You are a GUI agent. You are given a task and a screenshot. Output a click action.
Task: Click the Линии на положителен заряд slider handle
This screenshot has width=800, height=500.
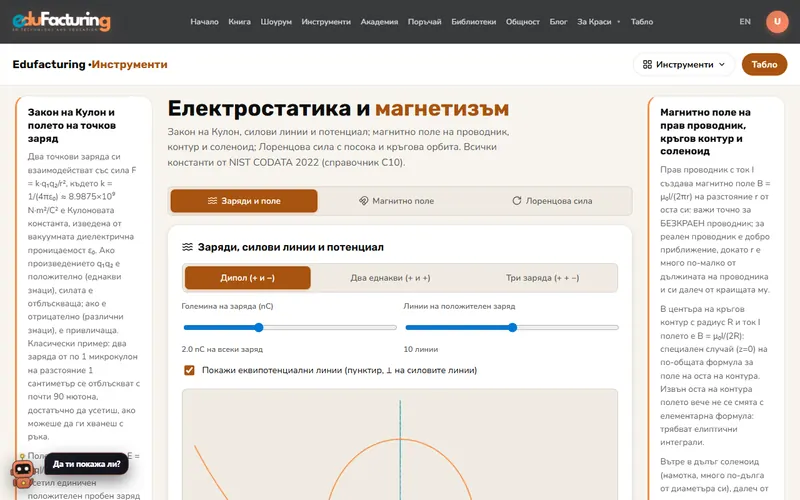pos(512,327)
